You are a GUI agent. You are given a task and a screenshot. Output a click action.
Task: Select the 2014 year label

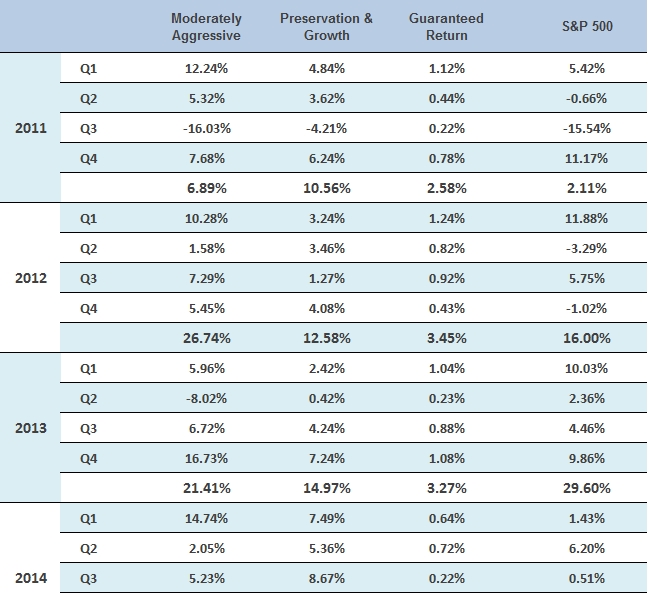[31, 578]
